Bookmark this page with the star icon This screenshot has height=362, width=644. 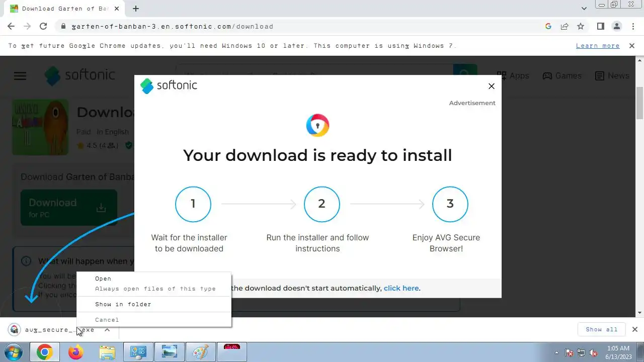[581, 26]
